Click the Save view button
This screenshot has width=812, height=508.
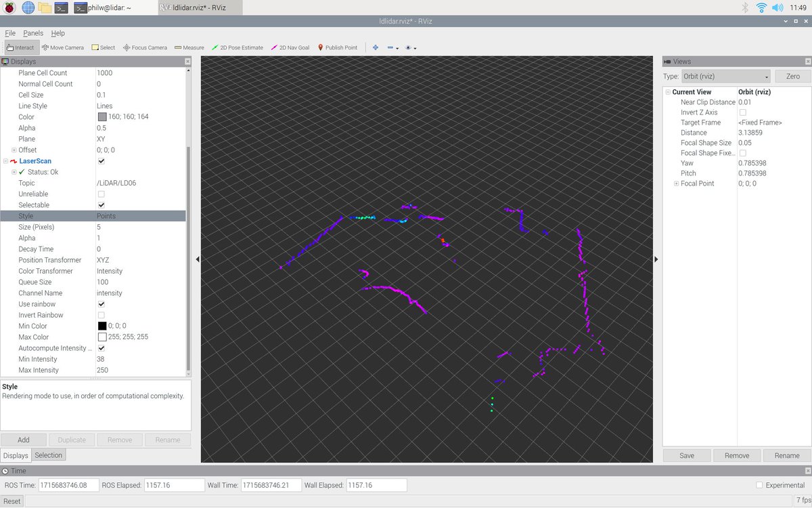(x=687, y=456)
